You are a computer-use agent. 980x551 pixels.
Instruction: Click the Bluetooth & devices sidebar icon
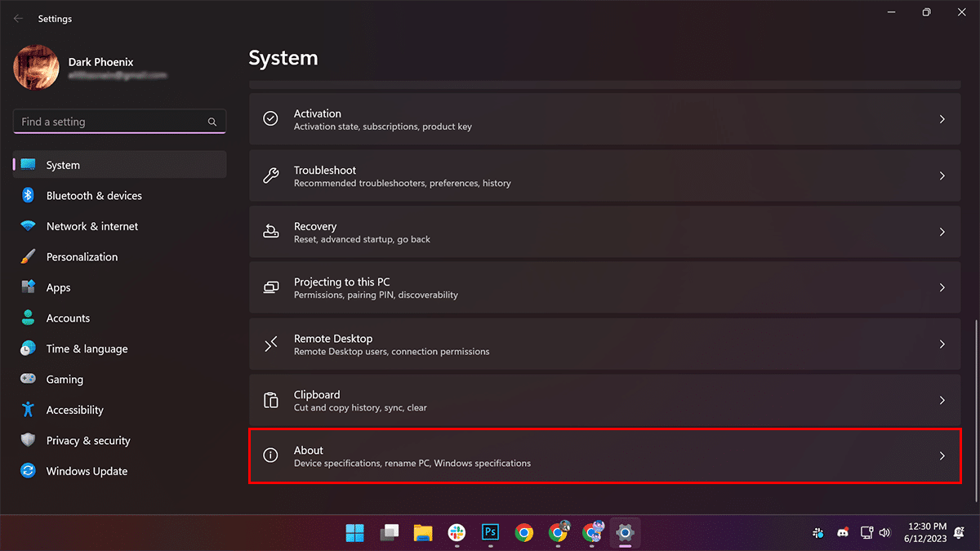[28, 196]
